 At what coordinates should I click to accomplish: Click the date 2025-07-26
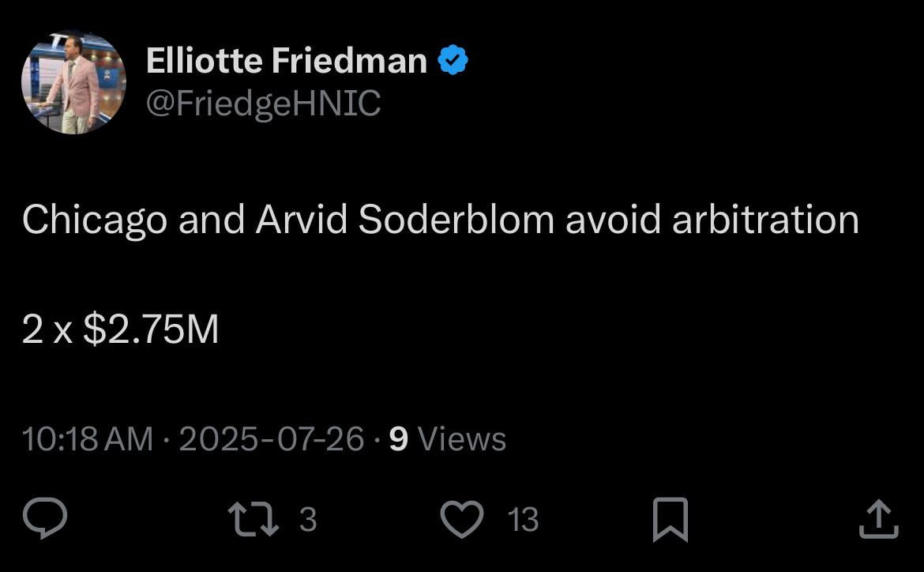(272, 438)
